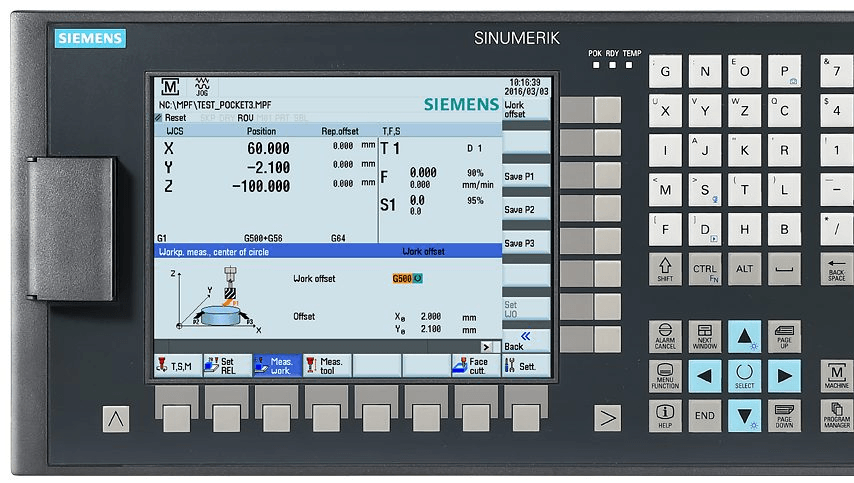Image resolution: width=854 pixels, height=483 pixels.
Task: Tap the O letter key
Action: click(x=745, y=71)
